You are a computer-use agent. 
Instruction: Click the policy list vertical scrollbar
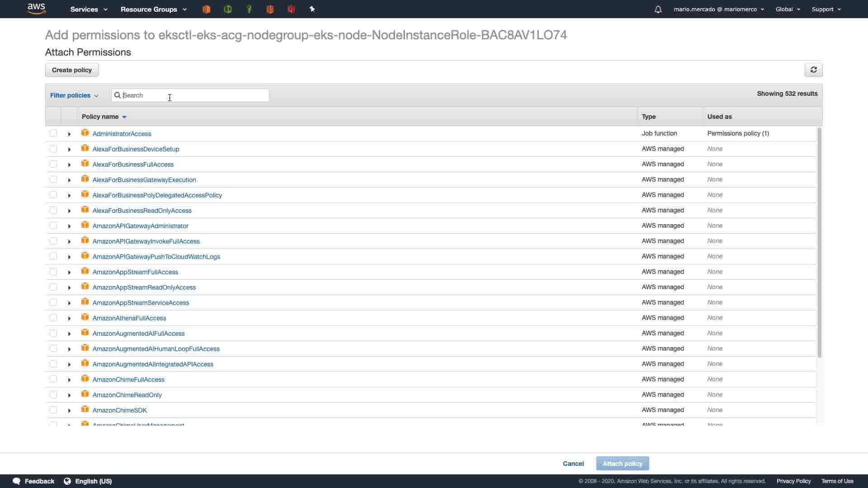819,244
